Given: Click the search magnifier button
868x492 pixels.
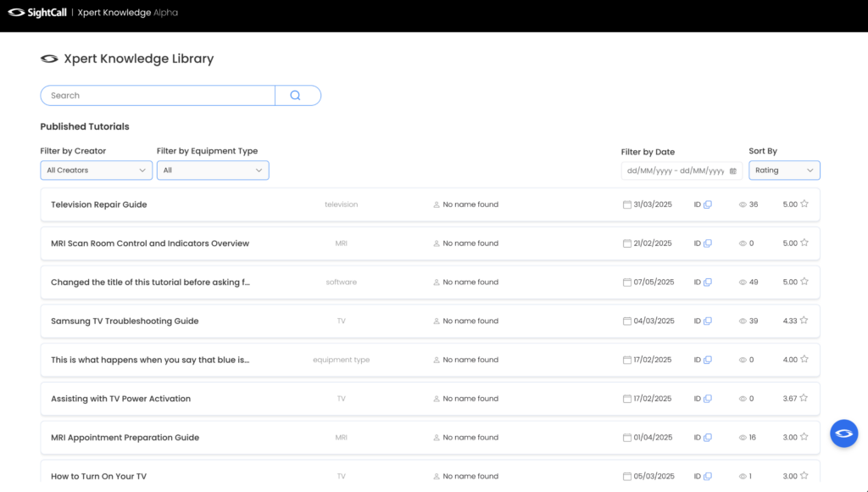Looking at the screenshot, I should pyautogui.click(x=298, y=95).
